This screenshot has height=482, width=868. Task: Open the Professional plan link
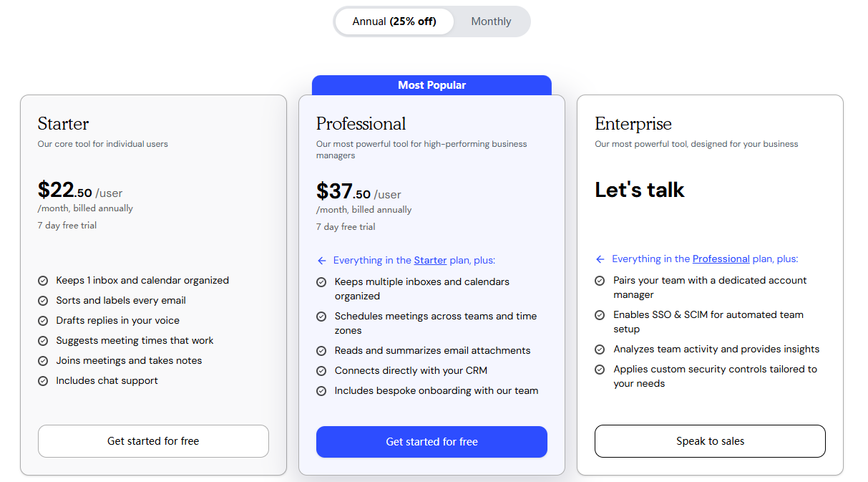[x=721, y=259]
